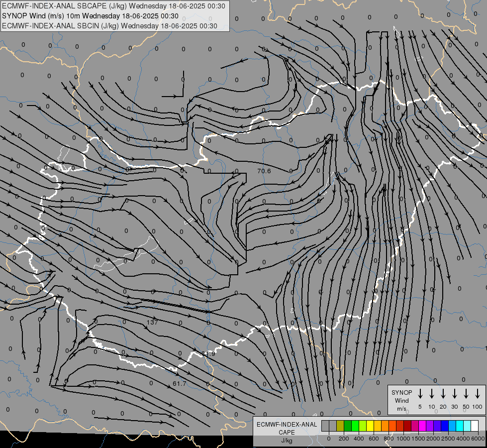Click the 2000 tick label on CAPE scale

pyautogui.click(x=433, y=439)
